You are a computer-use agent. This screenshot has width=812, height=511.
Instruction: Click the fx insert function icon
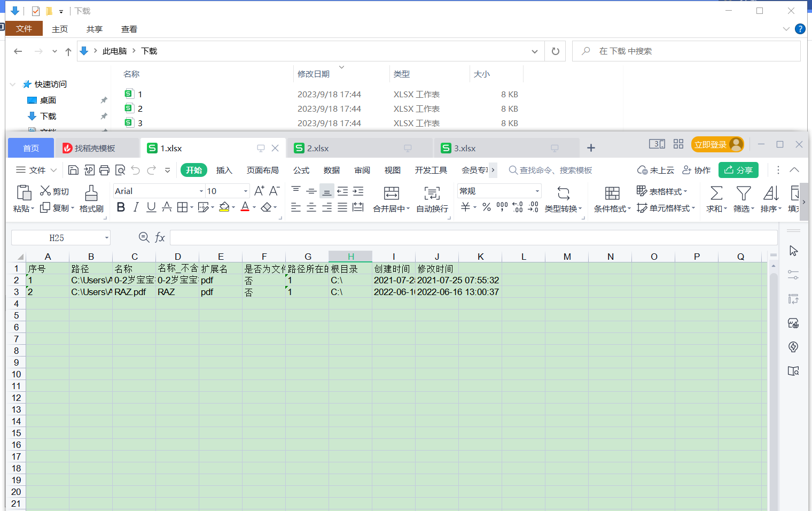tap(160, 237)
